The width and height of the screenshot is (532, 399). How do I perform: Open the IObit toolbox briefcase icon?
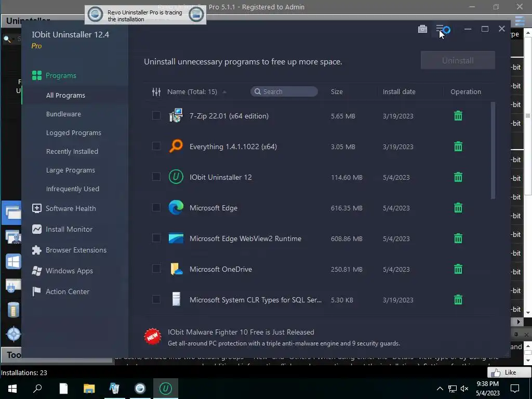(x=422, y=29)
